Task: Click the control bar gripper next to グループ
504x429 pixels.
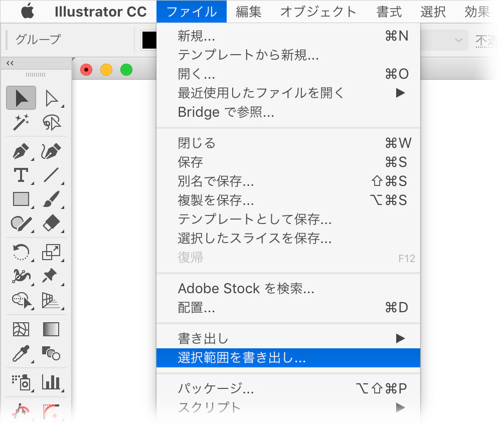Action: (x=7, y=40)
